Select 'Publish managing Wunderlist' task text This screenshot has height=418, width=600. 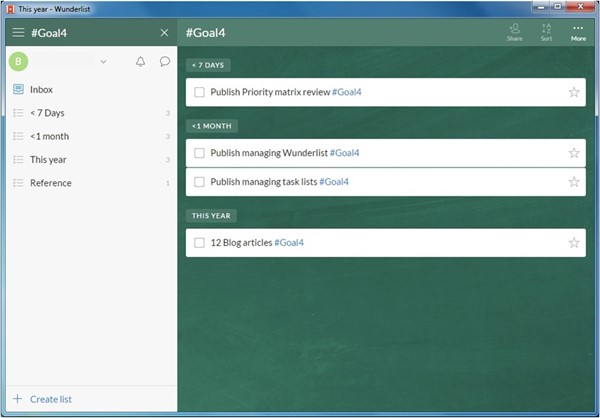269,153
